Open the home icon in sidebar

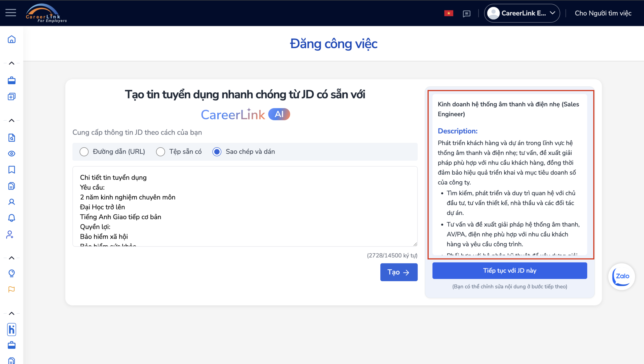tap(12, 39)
